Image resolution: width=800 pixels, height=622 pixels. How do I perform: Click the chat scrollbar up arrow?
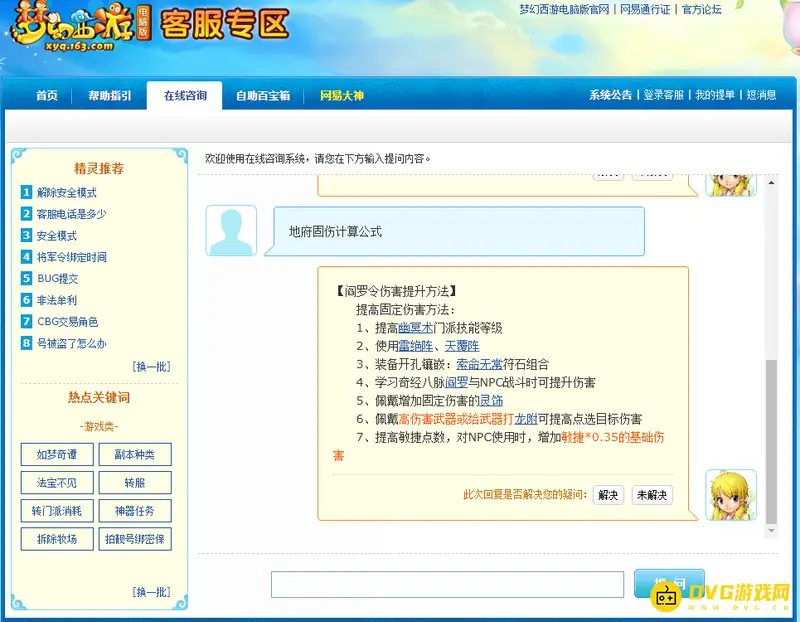(x=771, y=182)
